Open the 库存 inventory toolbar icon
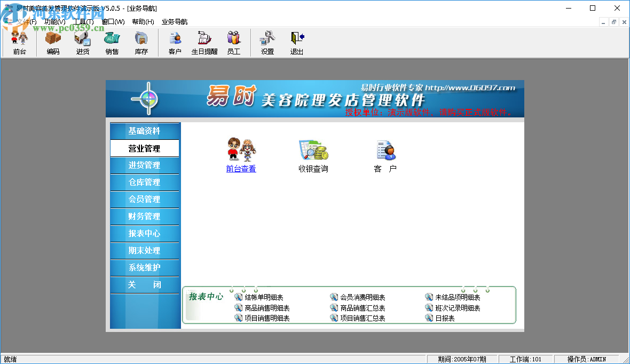The width and height of the screenshot is (630, 364). coord(141,43)
